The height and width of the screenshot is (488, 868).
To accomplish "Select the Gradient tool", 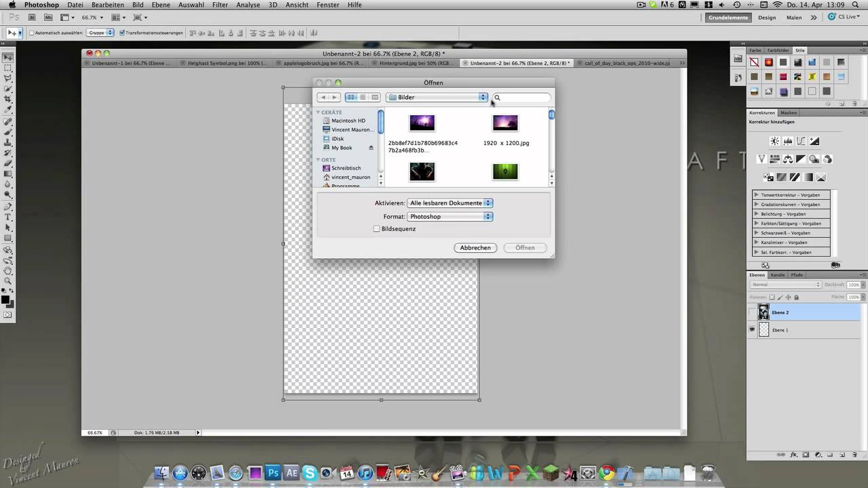I will (x=8, y=174).
